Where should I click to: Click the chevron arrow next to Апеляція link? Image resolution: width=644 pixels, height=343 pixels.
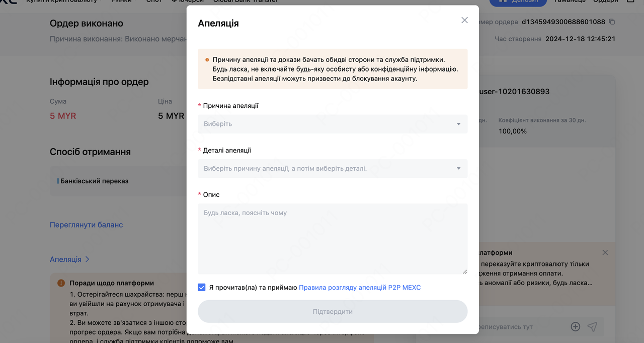pos(87,259)
